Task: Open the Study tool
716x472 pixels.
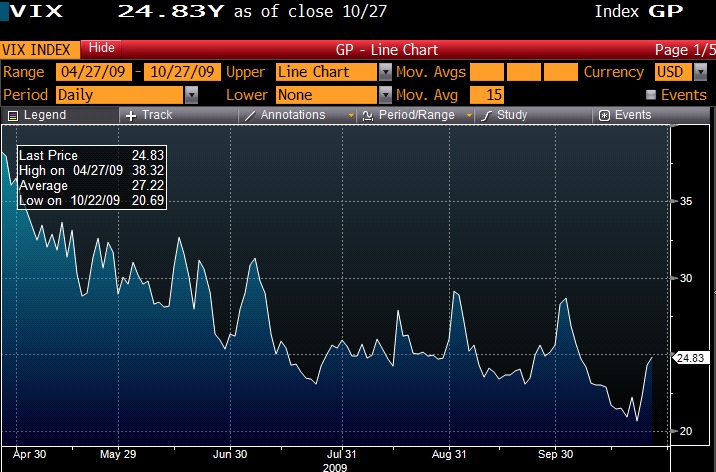Action: click(487, 115)
